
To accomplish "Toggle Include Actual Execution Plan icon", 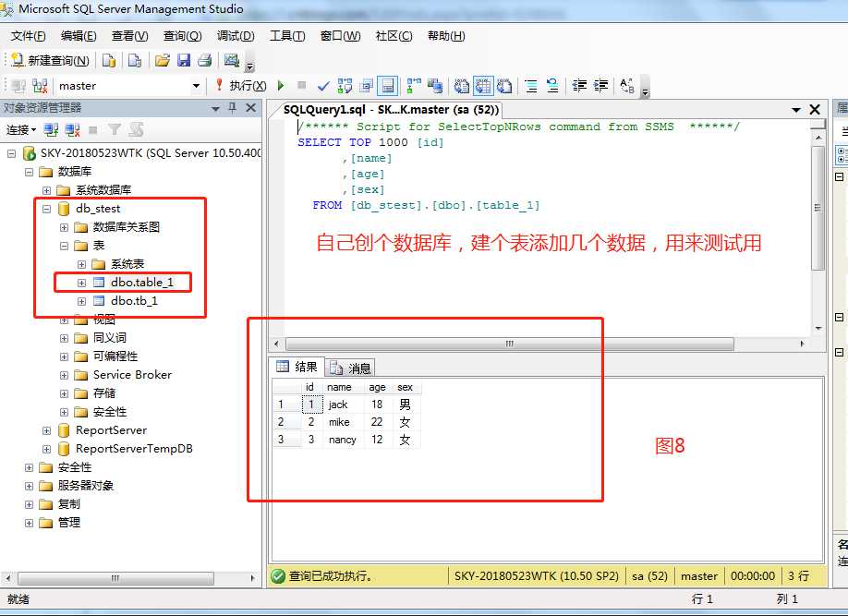I will (414, 86).
